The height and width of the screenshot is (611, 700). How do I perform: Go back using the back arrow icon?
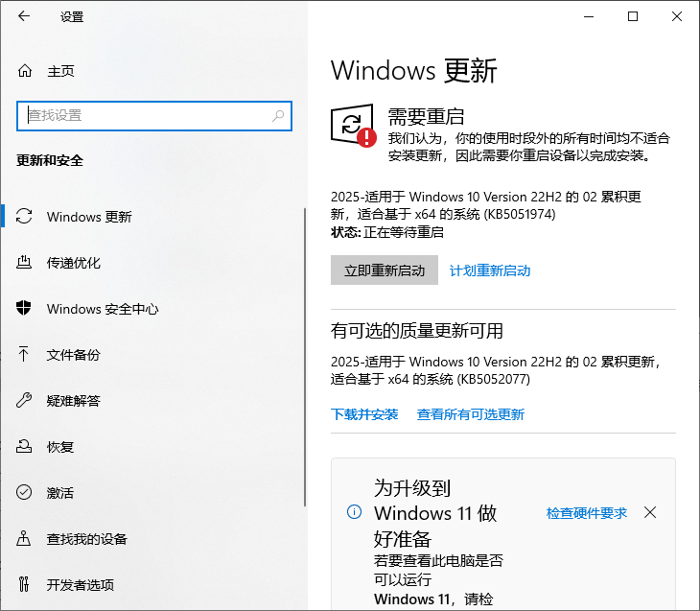[24, 16]
